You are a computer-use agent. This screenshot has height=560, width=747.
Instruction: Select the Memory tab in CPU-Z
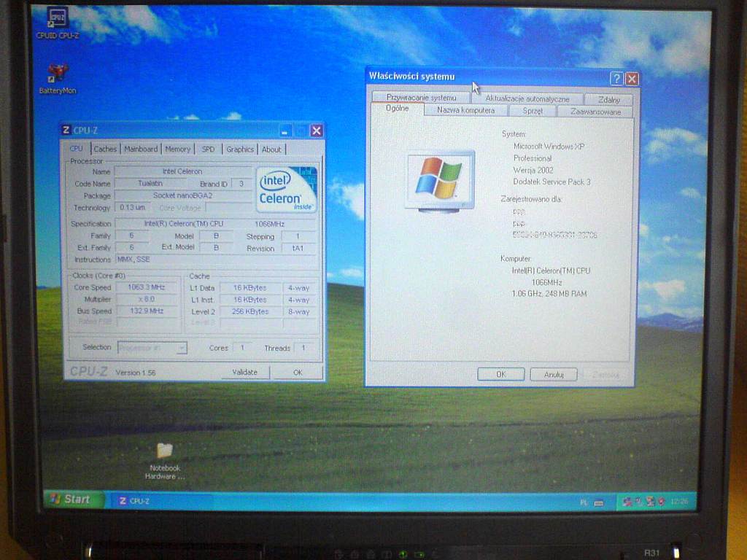[x=177, y=149]
